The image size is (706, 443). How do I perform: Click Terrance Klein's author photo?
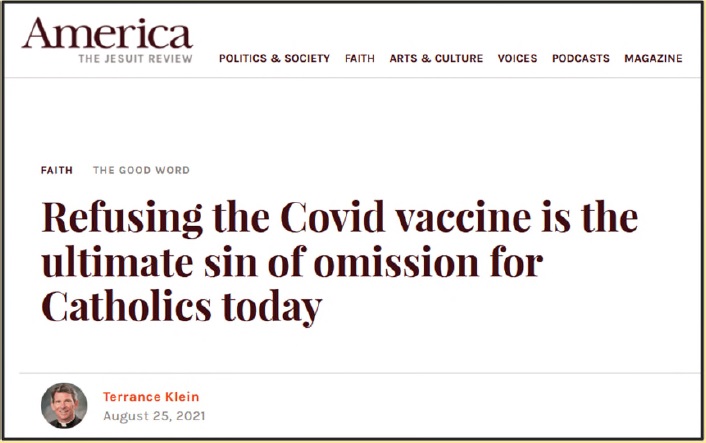click(x=64, y=406)
